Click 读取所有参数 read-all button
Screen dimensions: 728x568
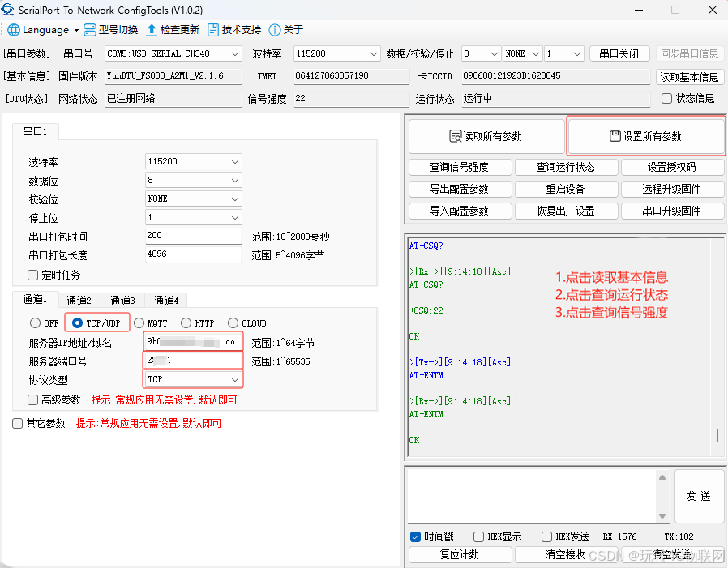click(486, 136)
